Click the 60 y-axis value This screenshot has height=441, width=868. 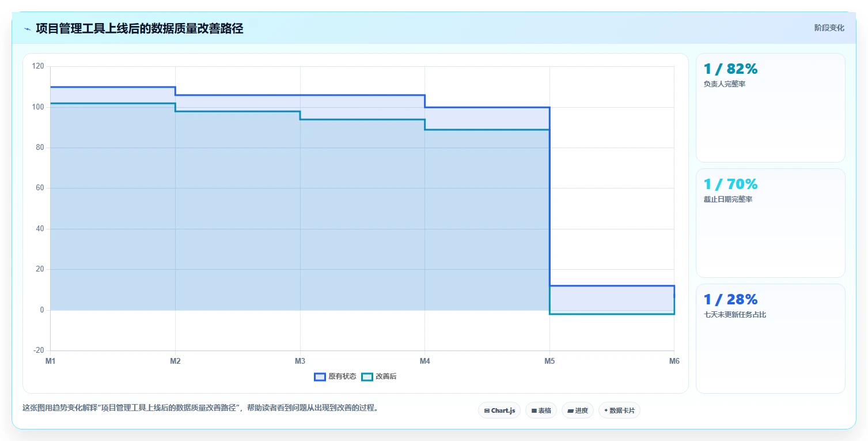coord(40,188)
